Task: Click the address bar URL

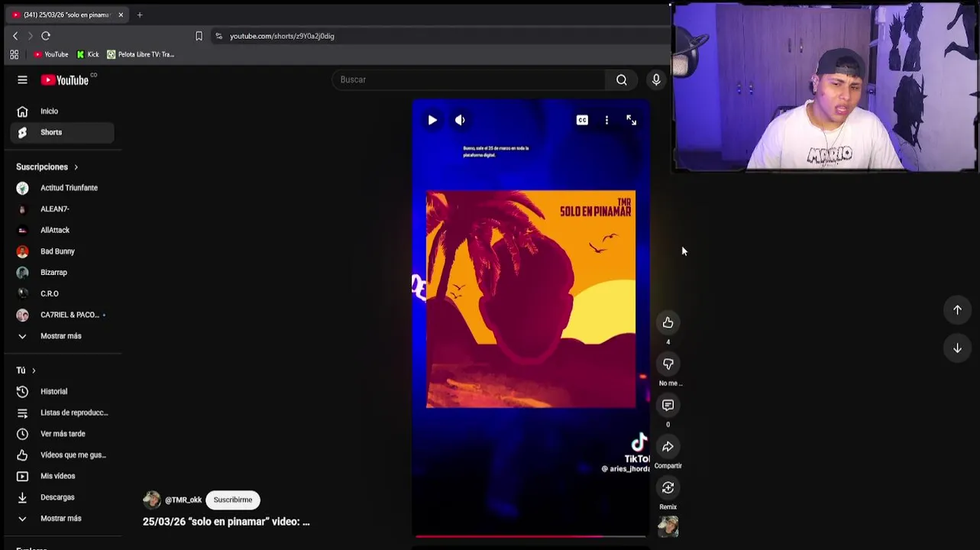Action: pos(282,36)
